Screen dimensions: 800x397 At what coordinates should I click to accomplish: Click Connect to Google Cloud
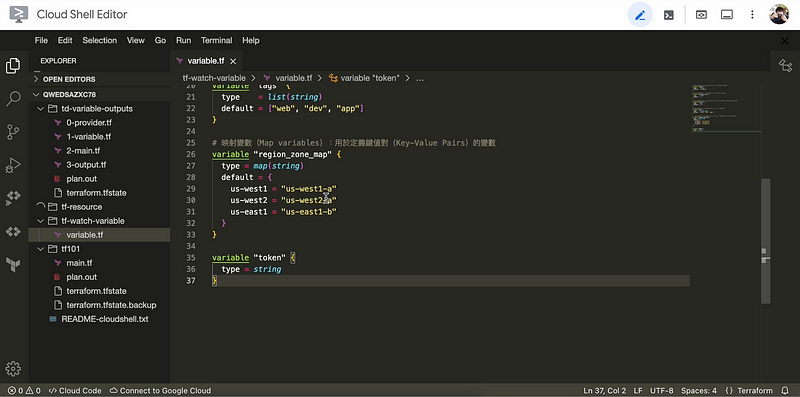[x=160, y=391]
